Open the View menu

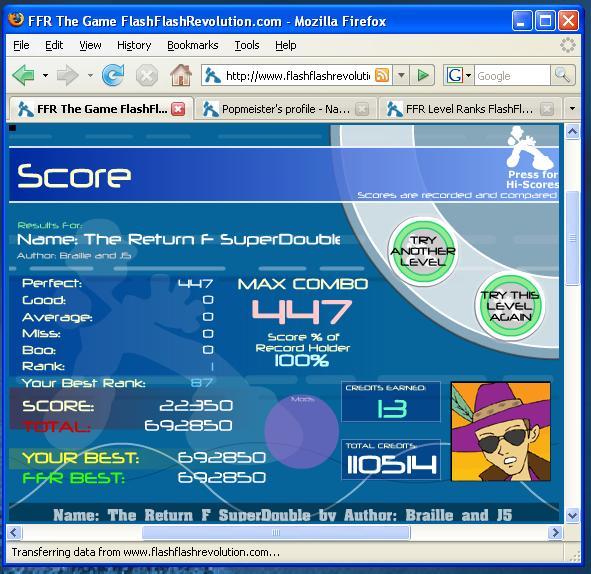coord(90,45)
